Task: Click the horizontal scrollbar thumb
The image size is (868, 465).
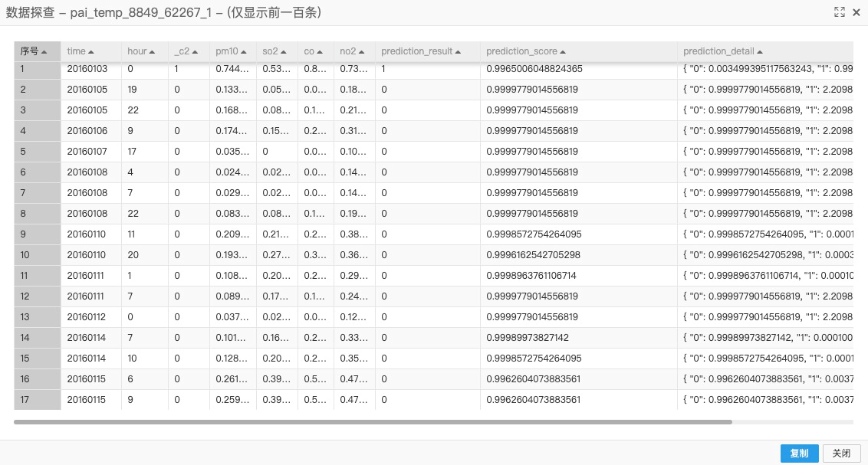Action: pyautogui.click(x=373, y=422)
